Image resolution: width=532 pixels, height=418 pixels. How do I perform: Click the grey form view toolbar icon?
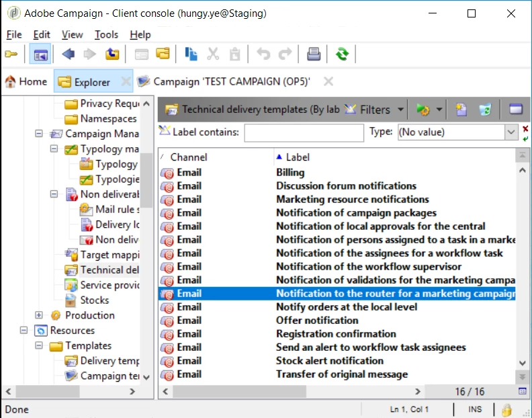(x=142, y=54)
